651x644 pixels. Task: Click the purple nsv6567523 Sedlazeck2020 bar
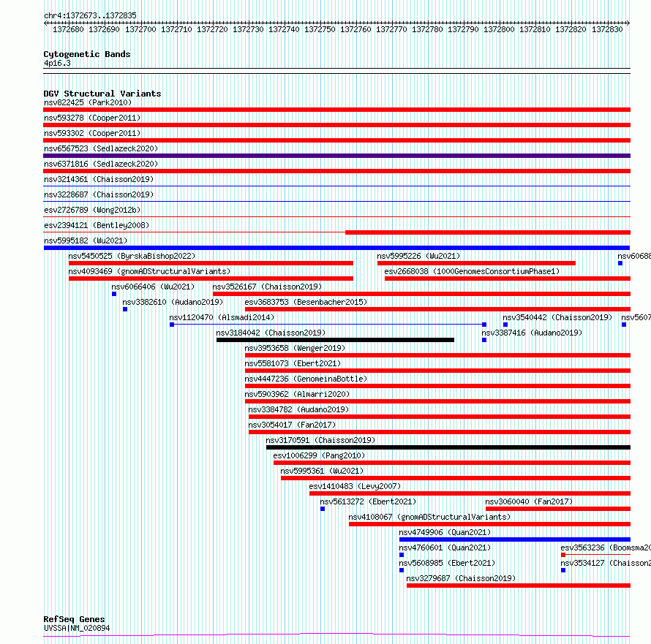(336, 156)
